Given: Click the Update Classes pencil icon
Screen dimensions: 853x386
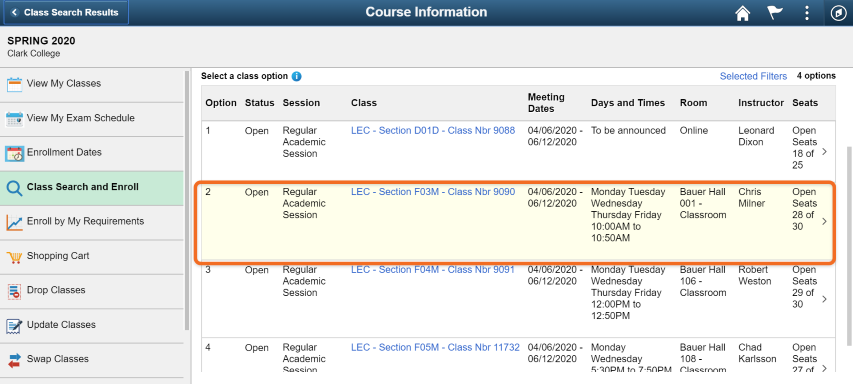Looking at the screenshot, I should click(14, 325).
